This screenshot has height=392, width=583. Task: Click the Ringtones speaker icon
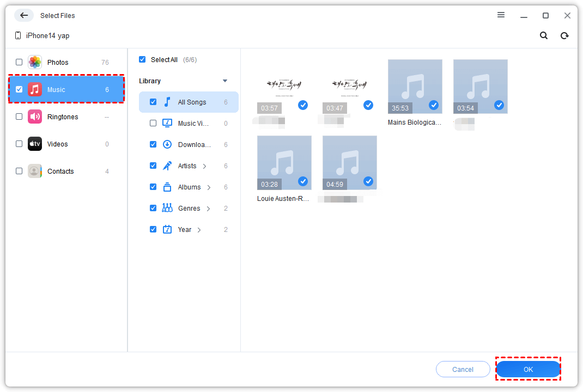[35, 117]
